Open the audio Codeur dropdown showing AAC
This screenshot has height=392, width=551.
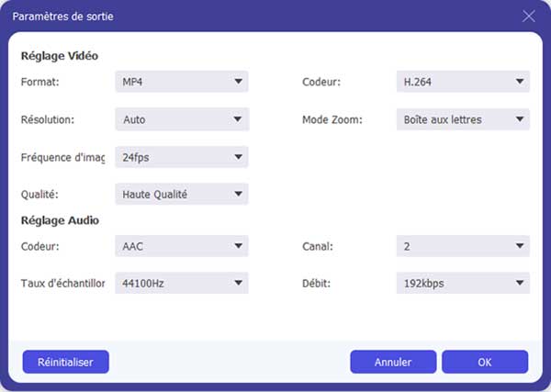click(x=182, y=246)
